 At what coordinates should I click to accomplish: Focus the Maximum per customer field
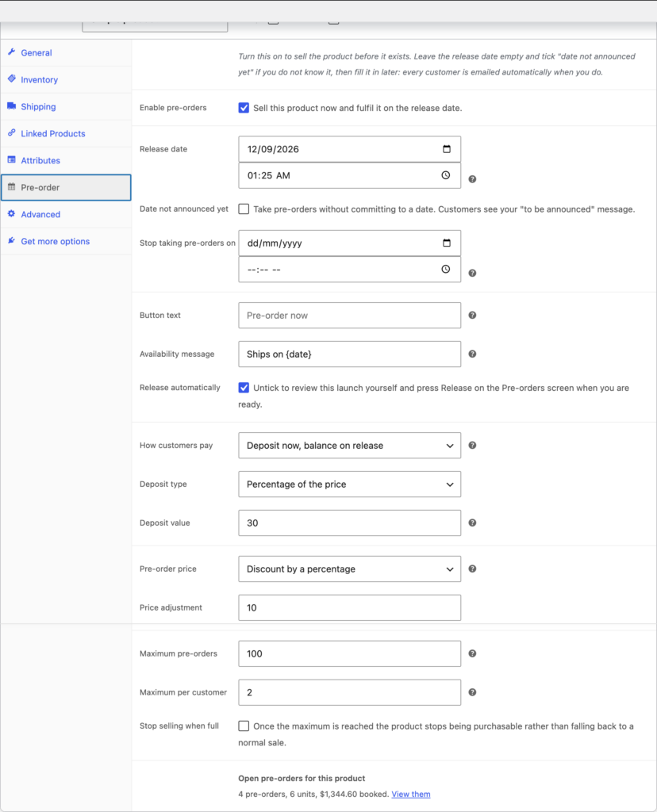tap(349, 692)
